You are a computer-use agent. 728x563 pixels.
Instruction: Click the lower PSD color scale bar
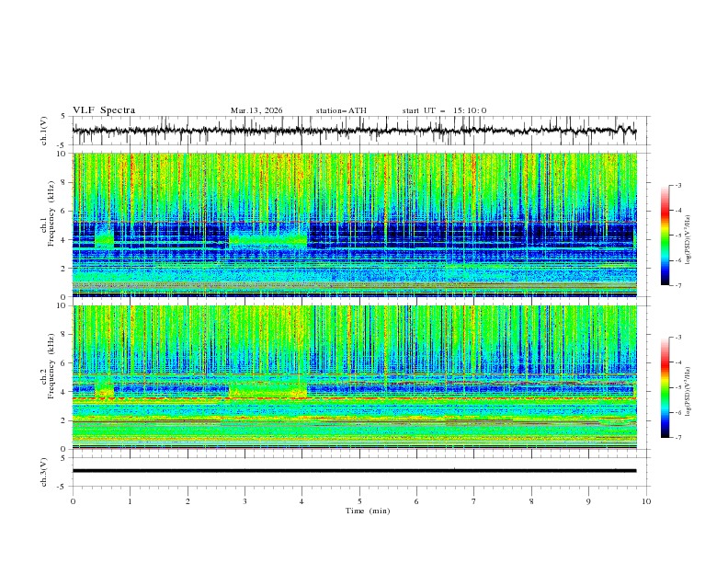tap(665, 387)
